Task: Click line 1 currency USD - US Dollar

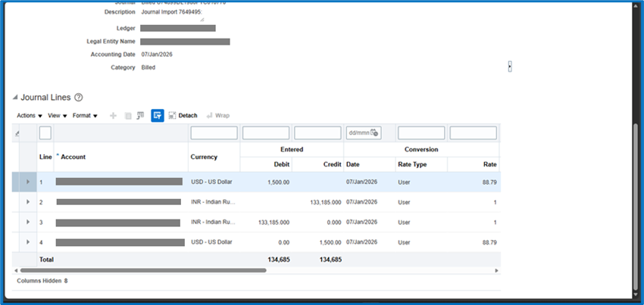Action: [211, 182]
